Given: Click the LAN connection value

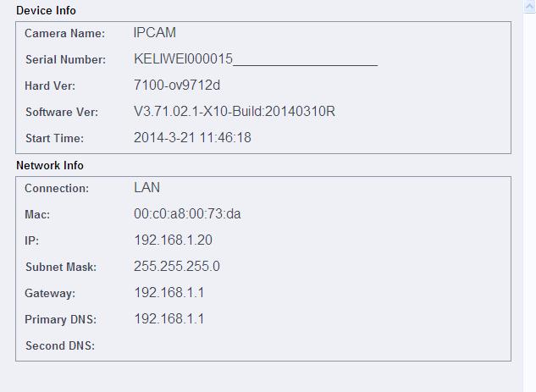Looking at the screenshot, I should pyautogui.click(x=147, y=188).
